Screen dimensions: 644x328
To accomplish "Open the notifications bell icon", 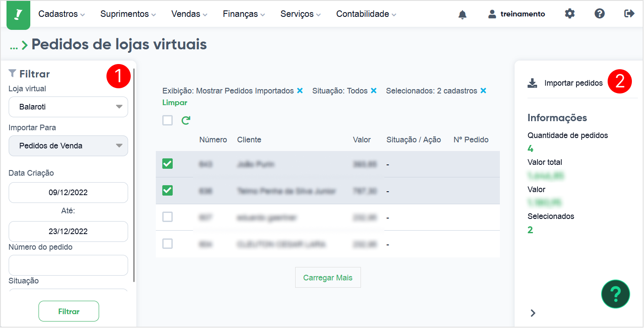I will [462, 14].
